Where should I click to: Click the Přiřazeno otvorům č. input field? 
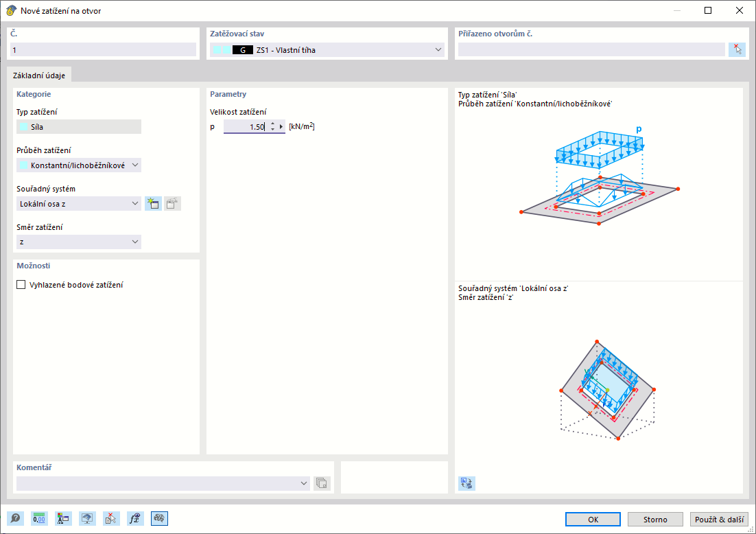[x=591, y=49]
